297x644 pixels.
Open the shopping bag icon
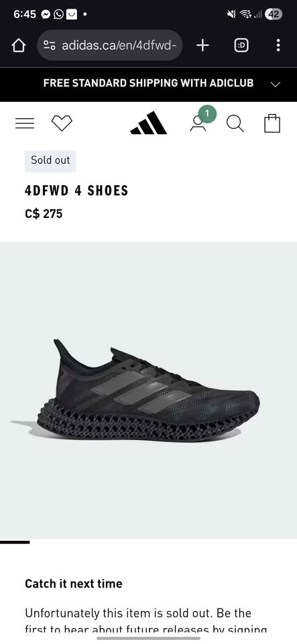(x=272, y=123)
